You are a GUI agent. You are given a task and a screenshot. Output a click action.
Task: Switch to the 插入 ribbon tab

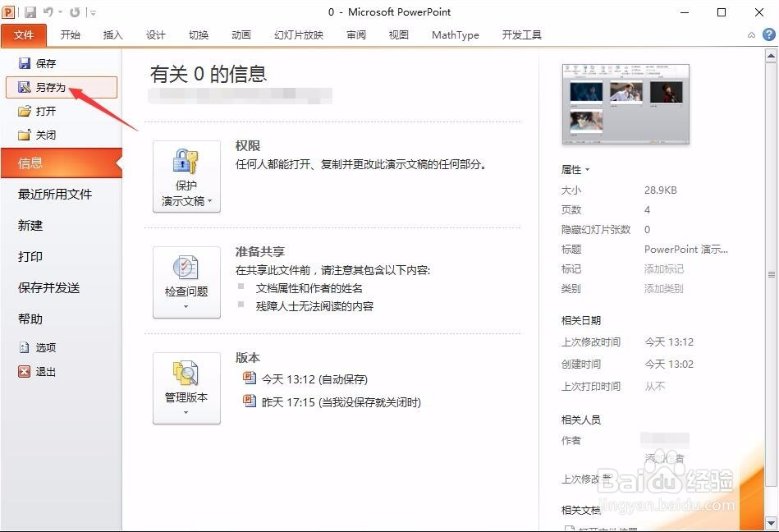(x=112, y=34)
